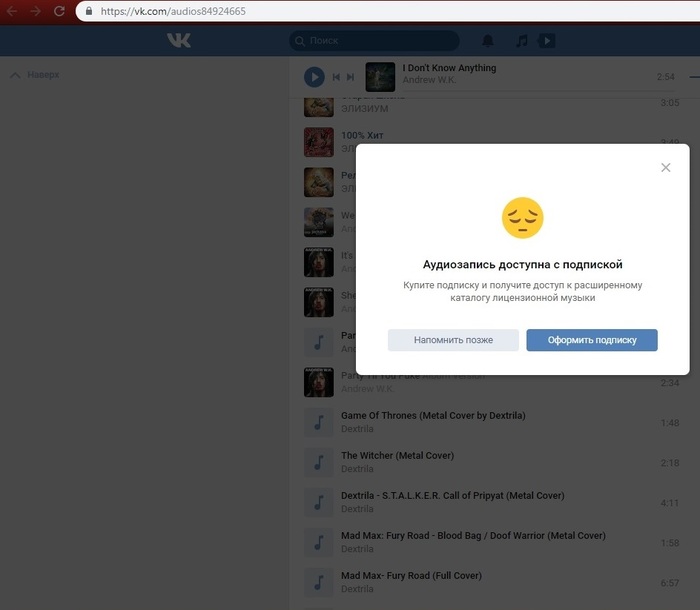Click the VK logo in header

pyautogui.click(x=179, y=41)
